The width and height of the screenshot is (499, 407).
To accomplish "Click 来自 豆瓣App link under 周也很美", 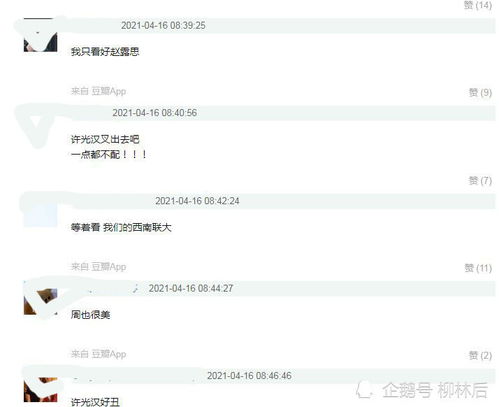I will (98, 354).
